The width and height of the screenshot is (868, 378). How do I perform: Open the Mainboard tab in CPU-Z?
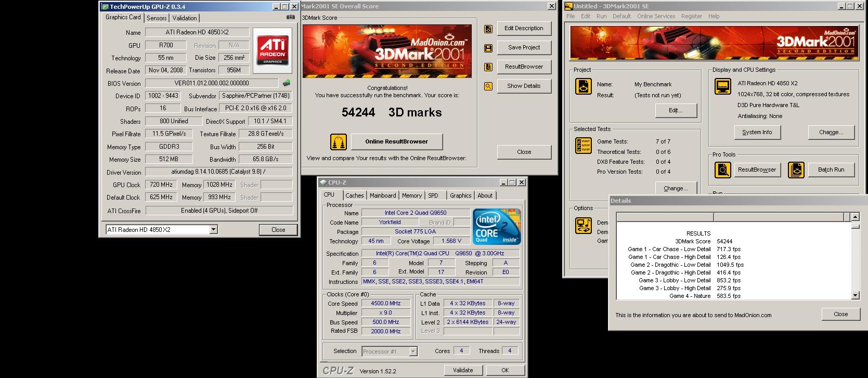(x=383, y=195)
